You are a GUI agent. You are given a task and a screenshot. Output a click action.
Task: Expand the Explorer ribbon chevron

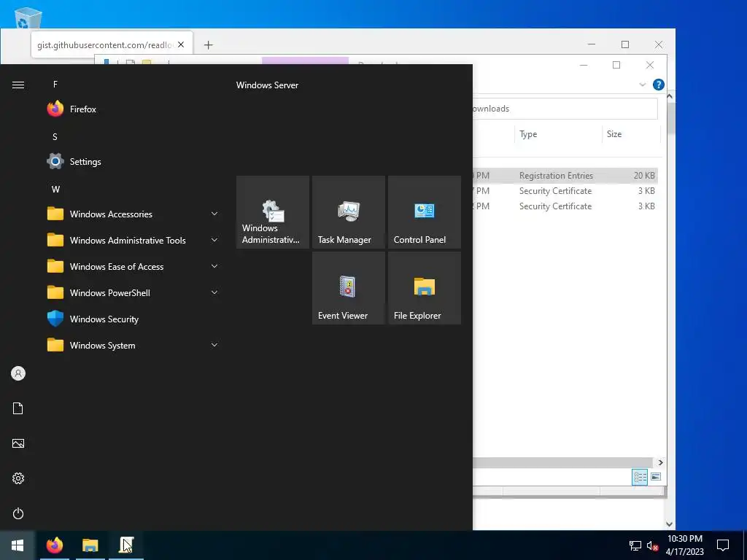[x=642, y=85]
